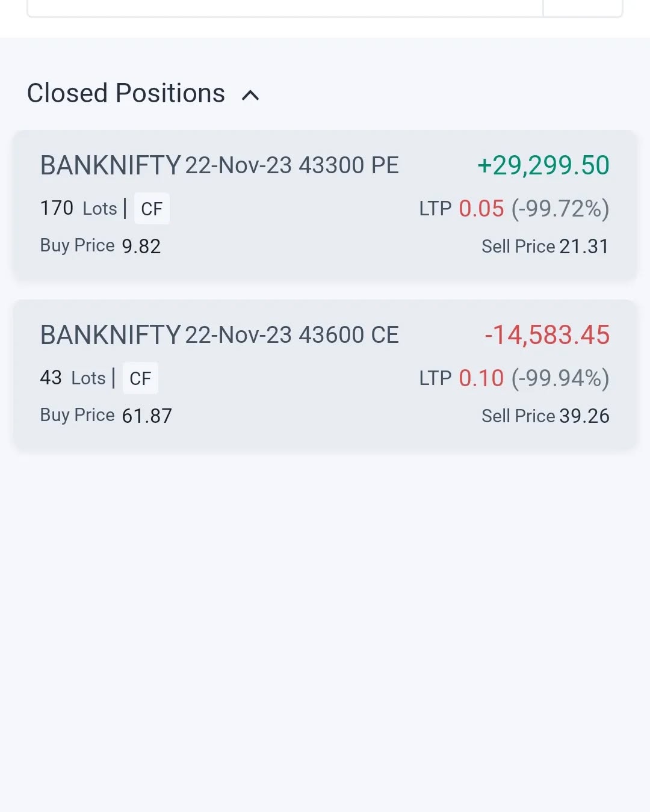Tap the Sell Price 39.26 field
Image resolution: width=650 pixels, height=812 pixels.
[x=545, y=416]
